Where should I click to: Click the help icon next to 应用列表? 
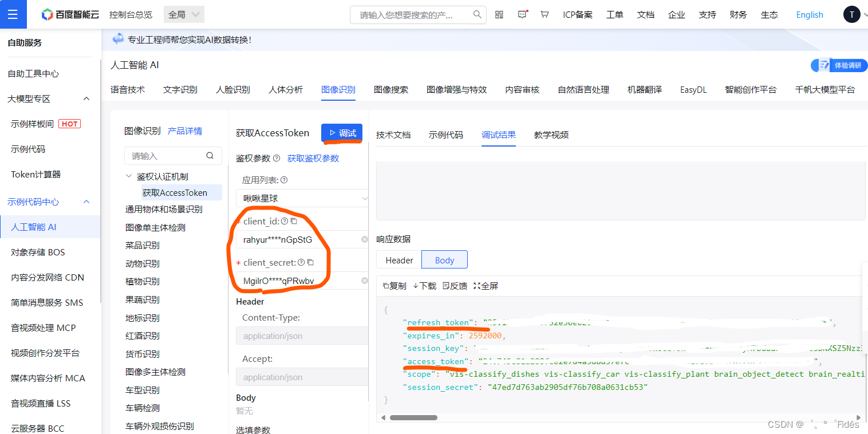click(284, 180)
